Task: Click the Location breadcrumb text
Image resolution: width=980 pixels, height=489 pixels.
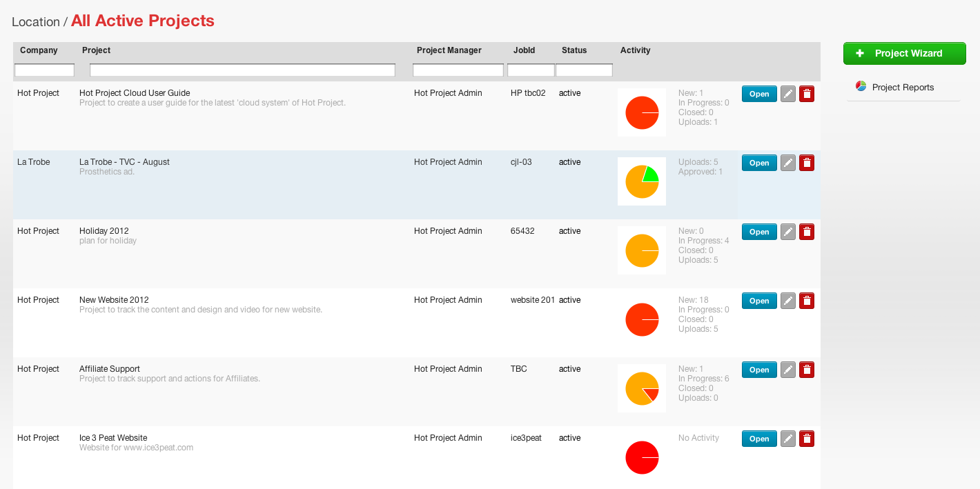Action: pyautogui.click(x=36, y=22)
